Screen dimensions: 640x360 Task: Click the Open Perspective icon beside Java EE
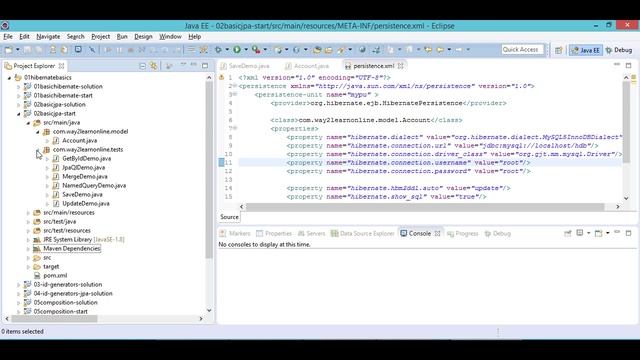click(558, 50)
